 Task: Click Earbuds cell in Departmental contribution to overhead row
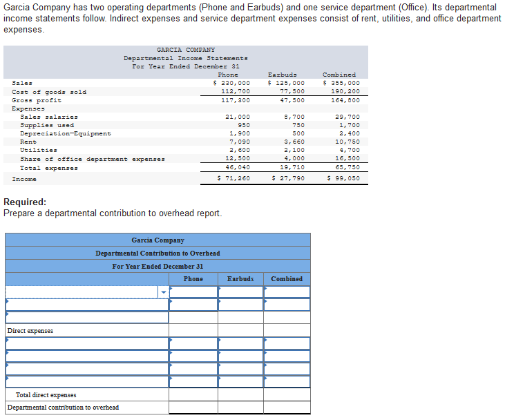tap(240, 408)
